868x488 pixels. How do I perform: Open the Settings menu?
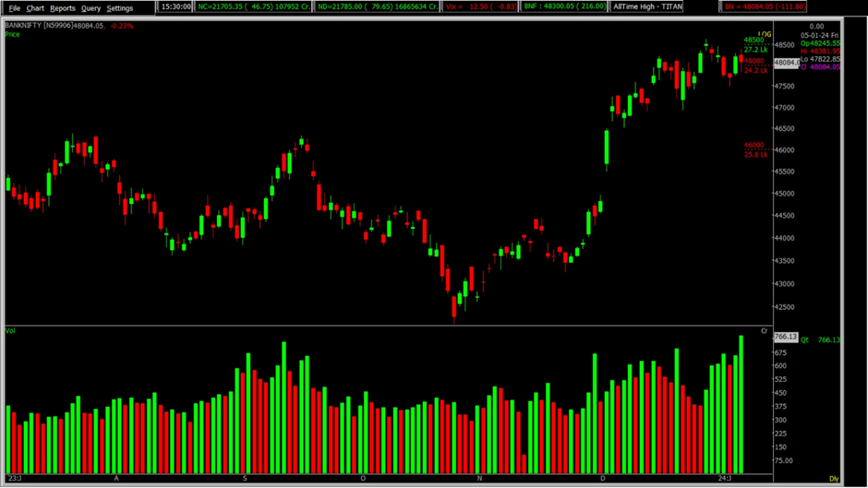(120, 8)
